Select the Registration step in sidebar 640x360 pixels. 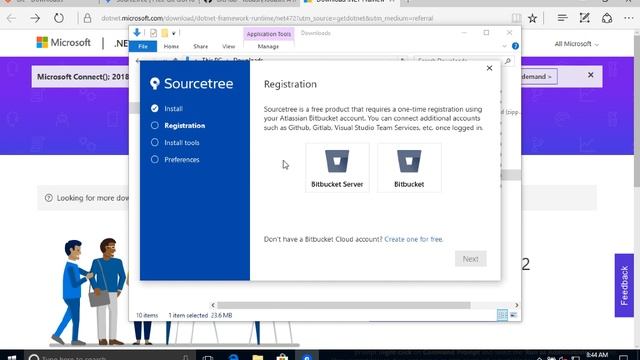tap(184, 125)
